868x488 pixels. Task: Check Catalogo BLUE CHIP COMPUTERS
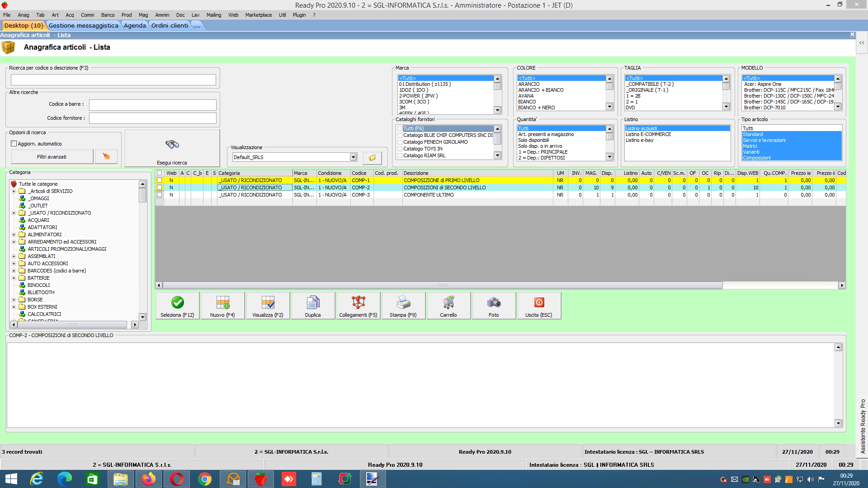[400, 136]
